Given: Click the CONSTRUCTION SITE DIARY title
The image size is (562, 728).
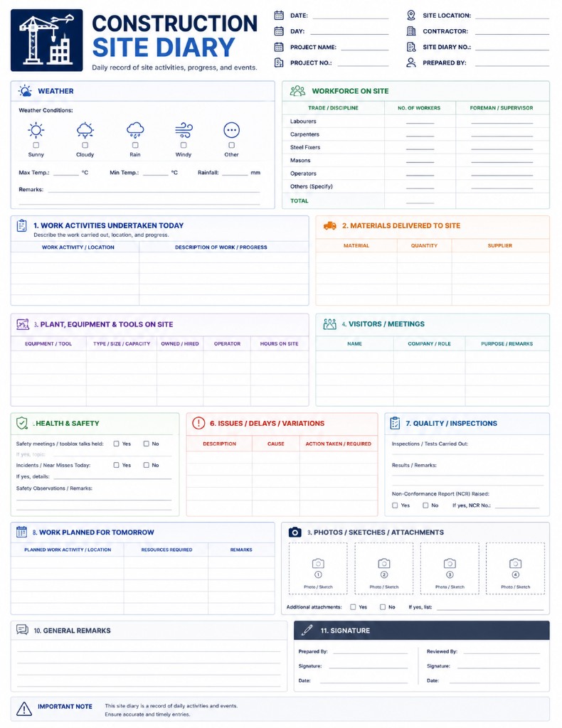Looking at the screenshot, I should pyautogui.click(x=174, y=36).
